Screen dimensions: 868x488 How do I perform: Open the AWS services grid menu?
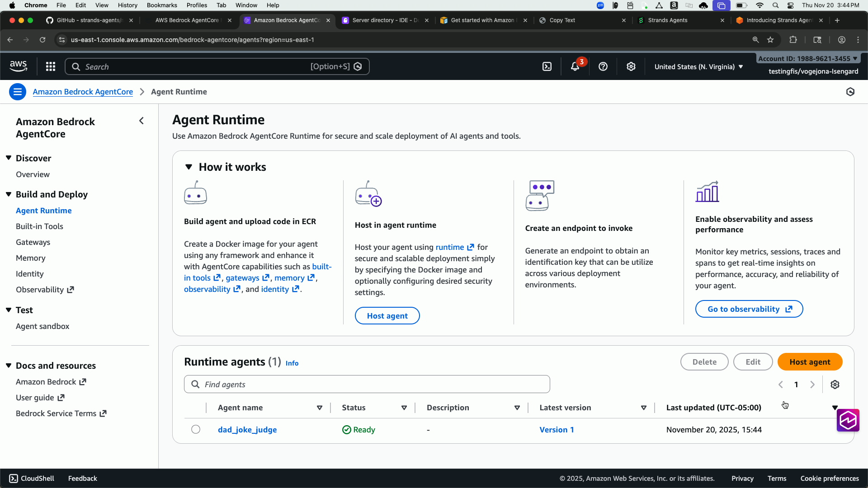(x=51, y=67)
